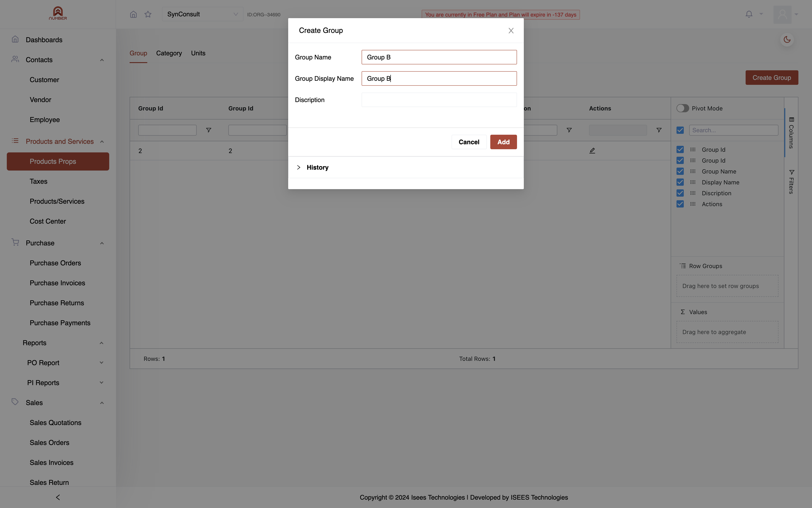Click Cancel button in dialog

click(x=469, y=142)
